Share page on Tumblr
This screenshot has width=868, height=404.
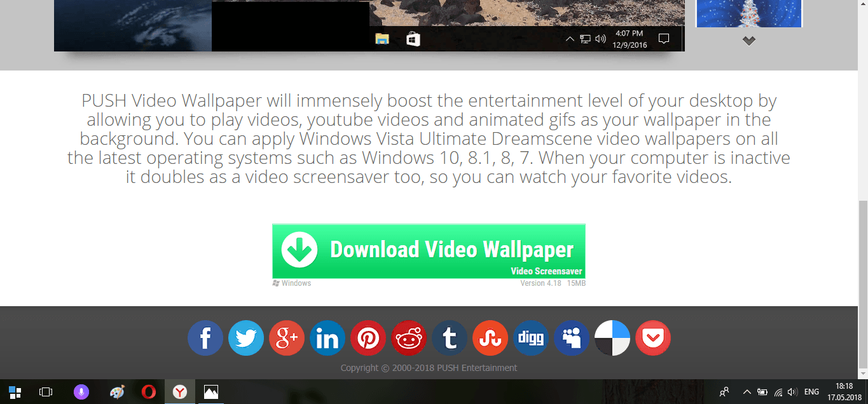450,338
